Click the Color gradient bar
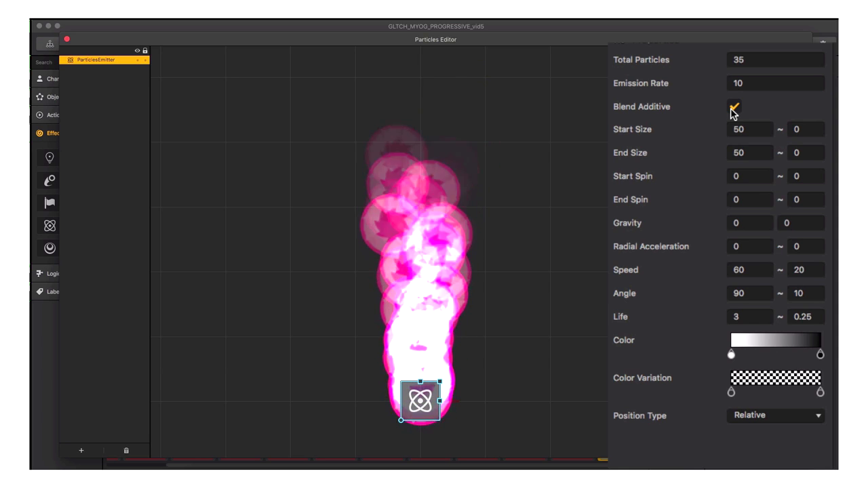The height and width of the screenshot is (488, 868). 776,340
